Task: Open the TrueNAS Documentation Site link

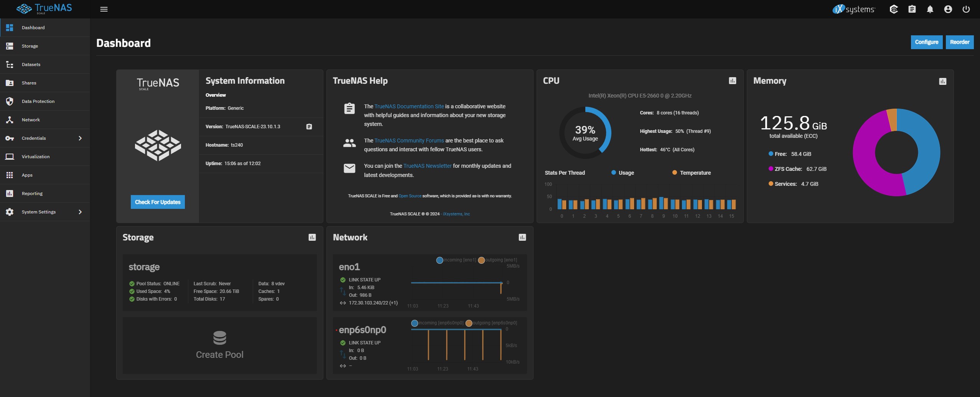Action: [x=409, y=106]
